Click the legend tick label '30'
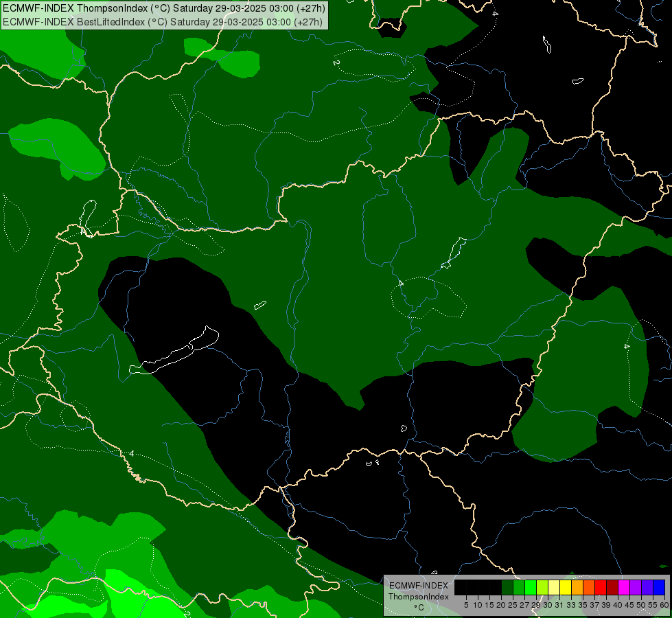The width and height of the screenshot is (672, 618). coord(548,605)
